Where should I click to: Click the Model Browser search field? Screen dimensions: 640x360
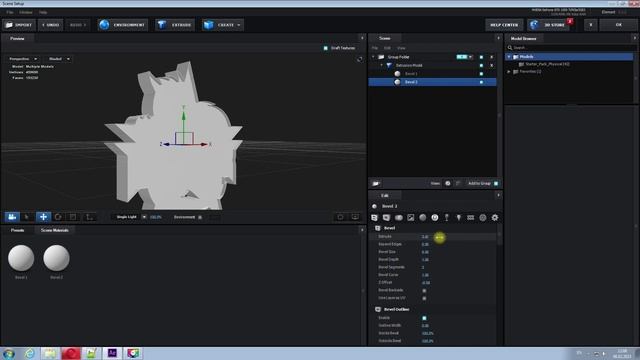[571, 48]
